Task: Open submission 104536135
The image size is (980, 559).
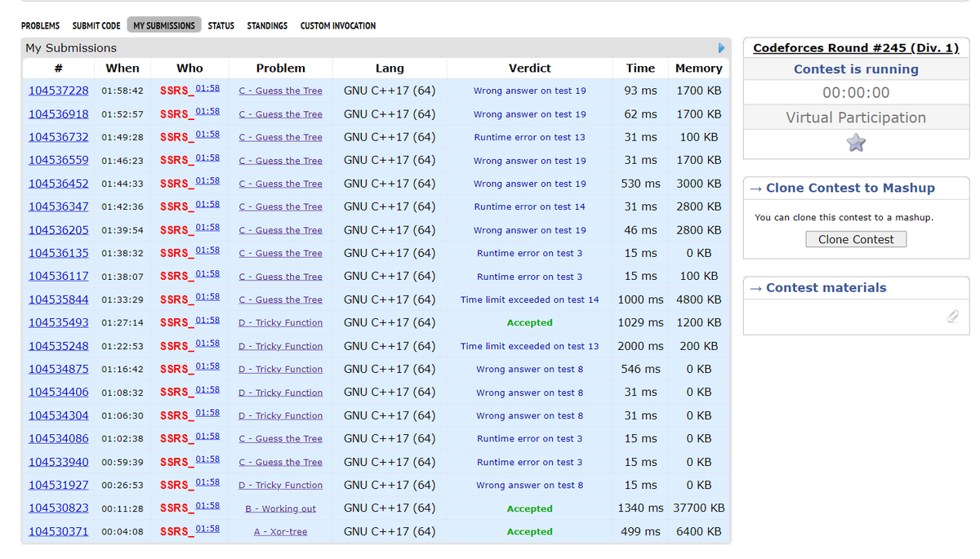Action: [x=59, y=253]
